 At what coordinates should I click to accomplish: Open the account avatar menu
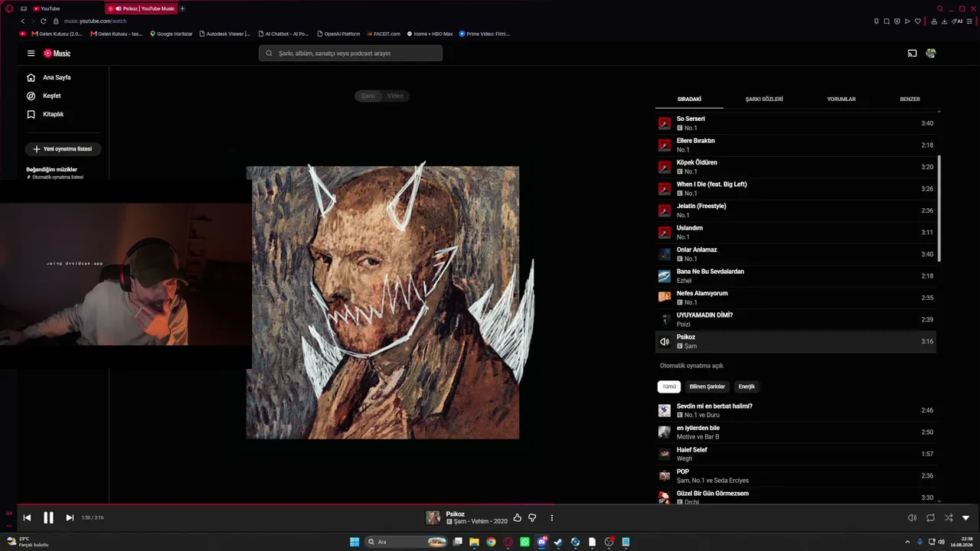[x=931, y=54]
